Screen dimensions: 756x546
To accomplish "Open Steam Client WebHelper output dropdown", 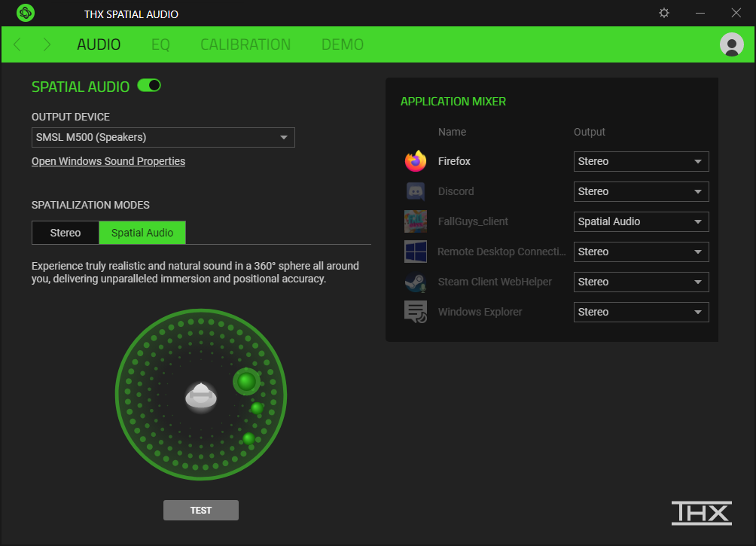I will 642,282.
